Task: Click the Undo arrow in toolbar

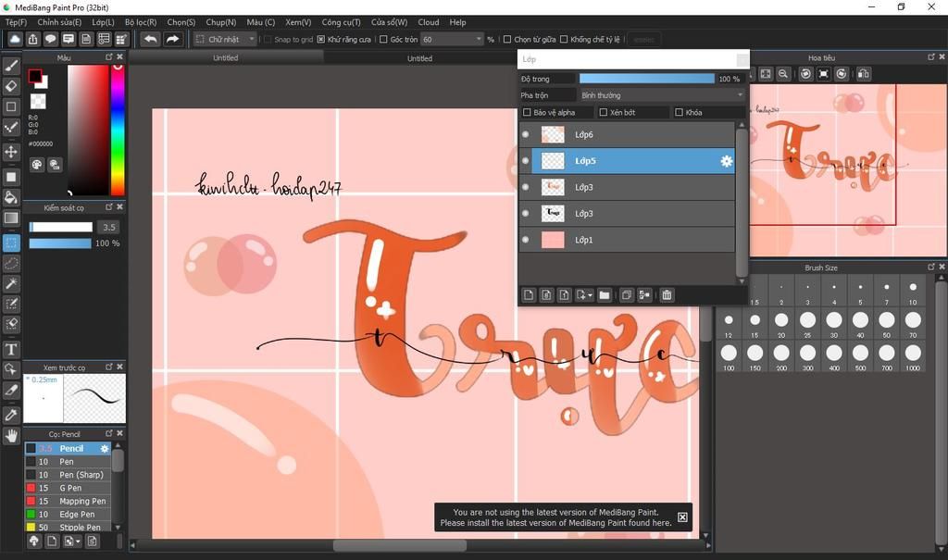Action: coord(150,39)
